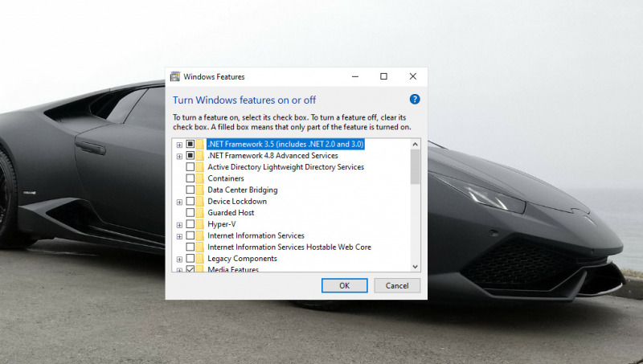Click the feature list scroll-down arrow
This screenshot has width=643, height=364.
coord(415,267)
